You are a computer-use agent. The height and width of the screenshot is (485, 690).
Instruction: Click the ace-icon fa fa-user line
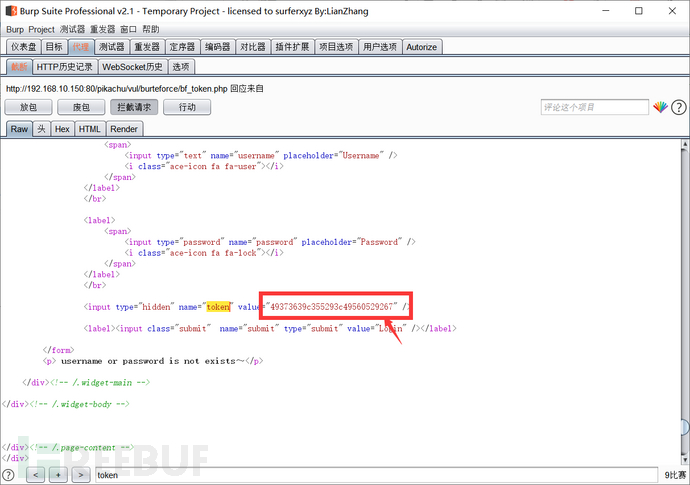tap(204, 166)
